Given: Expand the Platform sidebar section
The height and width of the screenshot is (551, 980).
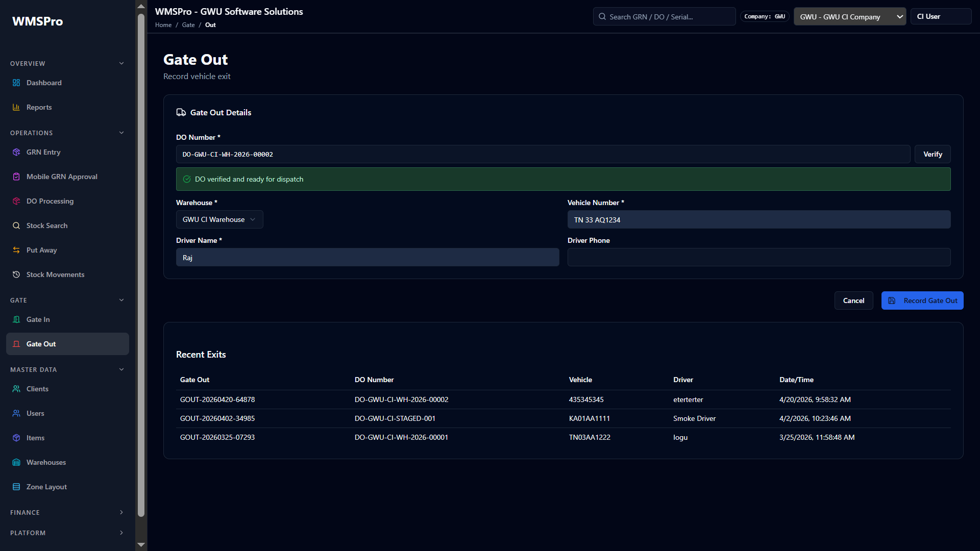Looking at the screenshot, I should pos(121,533).
